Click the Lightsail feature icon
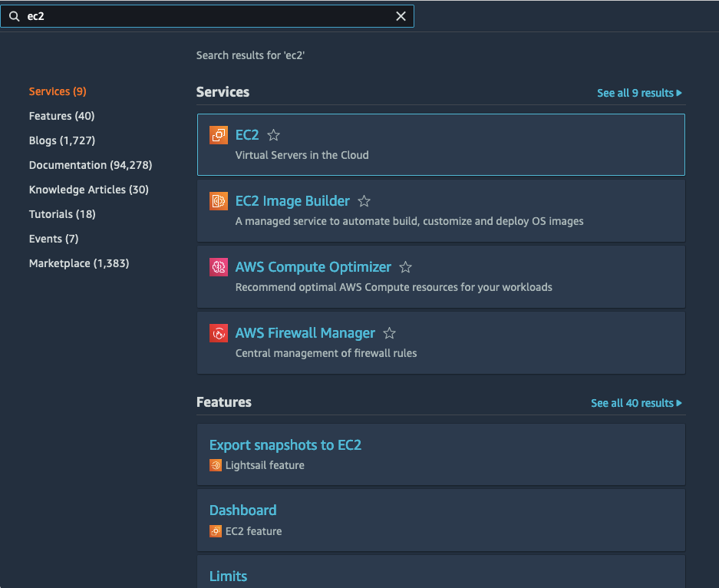Viewport: 719px width, 588px height. 216,465
